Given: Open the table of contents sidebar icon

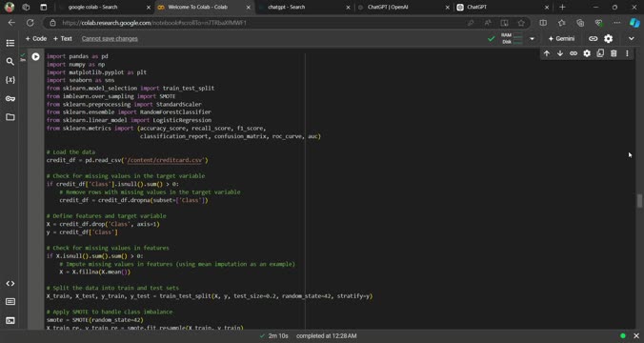Looking at the screenshot, I should [x=10, y=43].
